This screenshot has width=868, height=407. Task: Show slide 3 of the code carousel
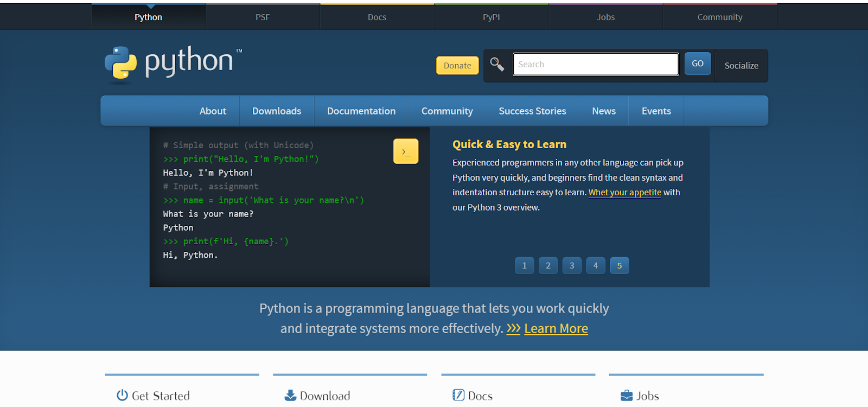click(572, 265)
